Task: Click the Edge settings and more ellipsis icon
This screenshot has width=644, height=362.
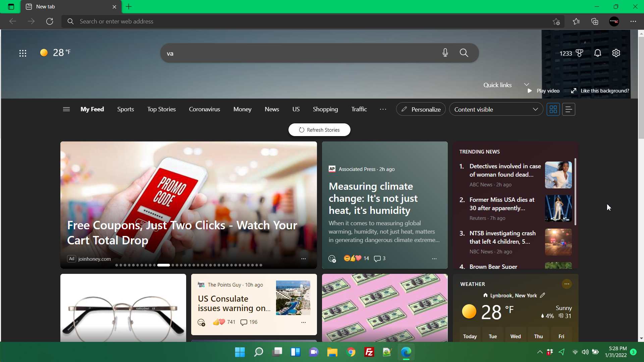Action: 633,21
